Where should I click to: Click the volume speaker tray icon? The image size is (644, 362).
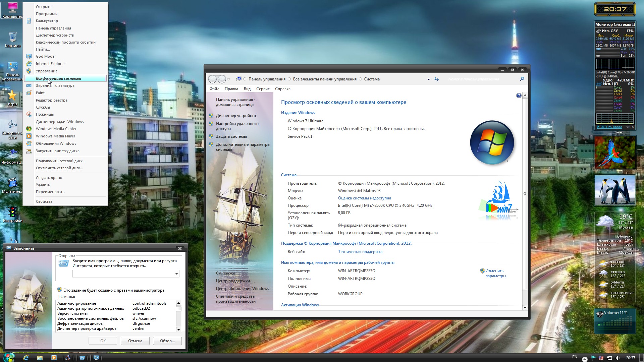pos(618,358)
